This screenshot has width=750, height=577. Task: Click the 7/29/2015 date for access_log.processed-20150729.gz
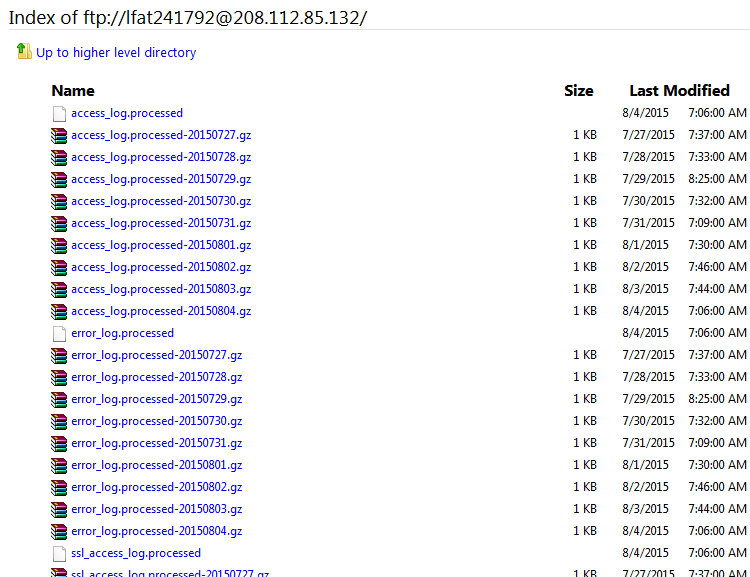click(x=648, y=179)
